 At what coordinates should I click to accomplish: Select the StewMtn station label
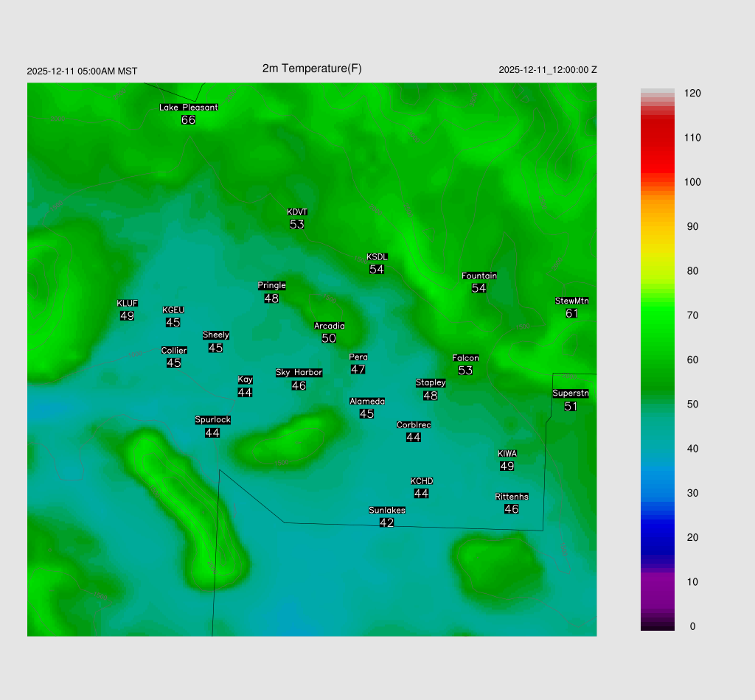tap(571, 301)
